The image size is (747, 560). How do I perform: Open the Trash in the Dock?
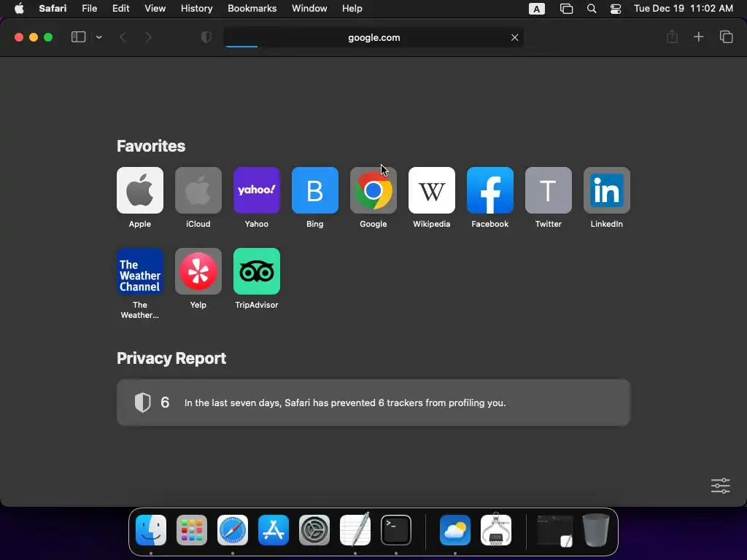pyautogui.click(x=596, y=530)
